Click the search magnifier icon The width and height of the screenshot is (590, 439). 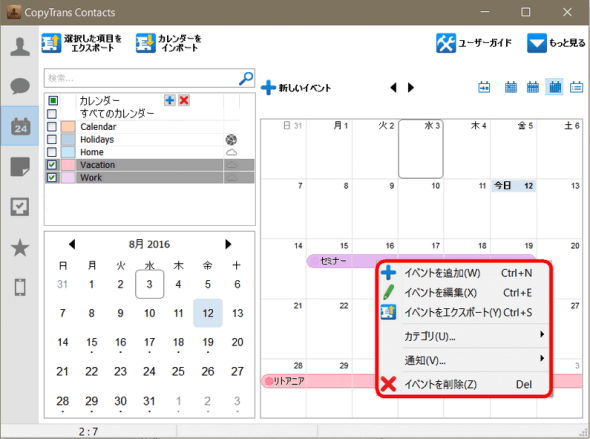tap(246, 78)
